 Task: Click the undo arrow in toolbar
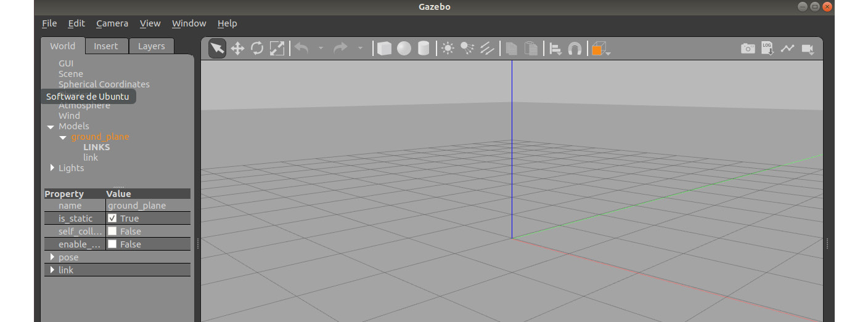coord(301,48)
